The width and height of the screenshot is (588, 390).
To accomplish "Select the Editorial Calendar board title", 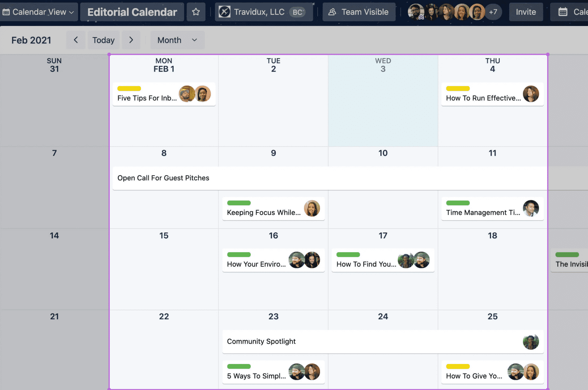I will tap(132, 12).
